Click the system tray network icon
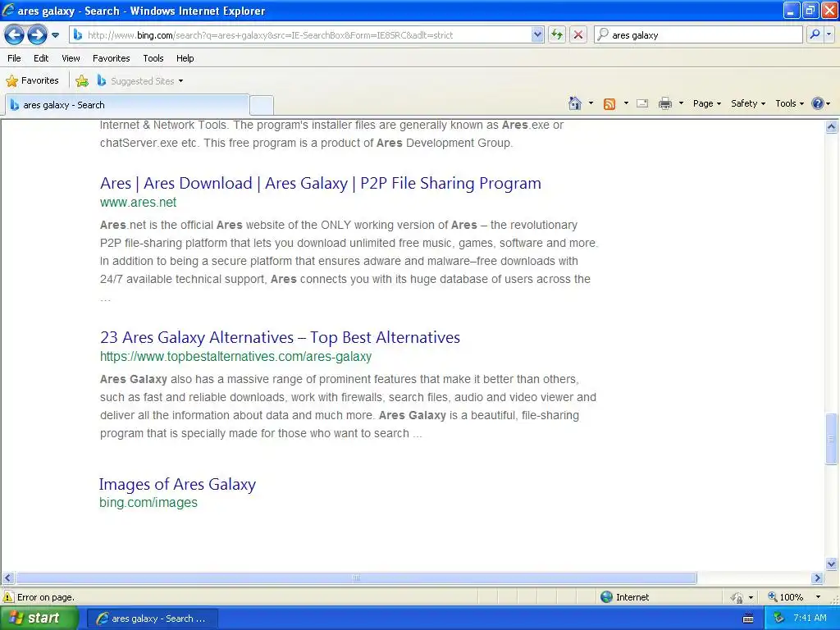 coord(779,619)
